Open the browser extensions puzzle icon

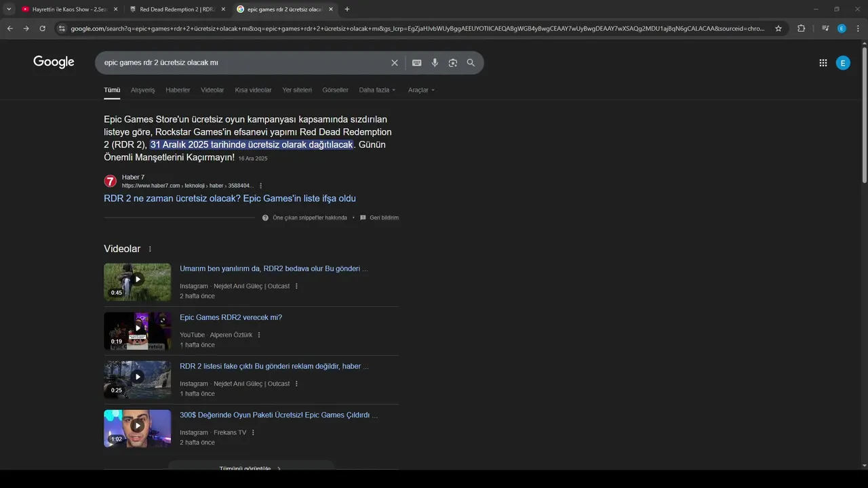[801, 28]
